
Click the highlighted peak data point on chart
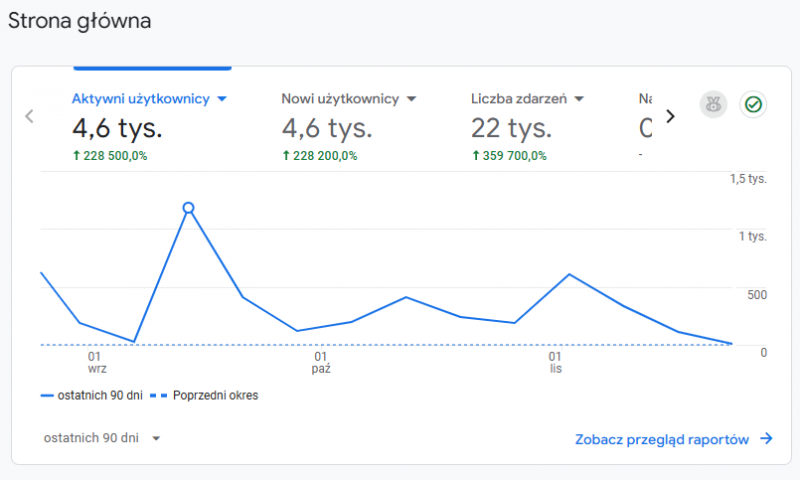tap(188, 208)
